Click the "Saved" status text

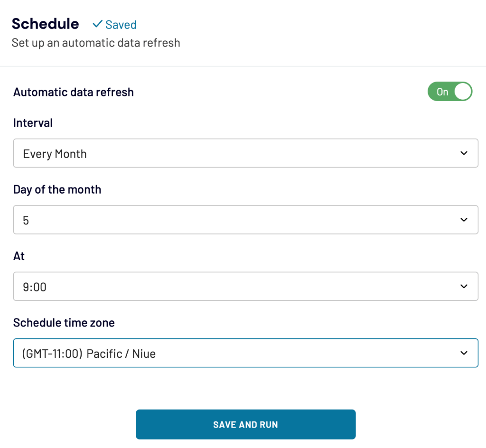121,25
